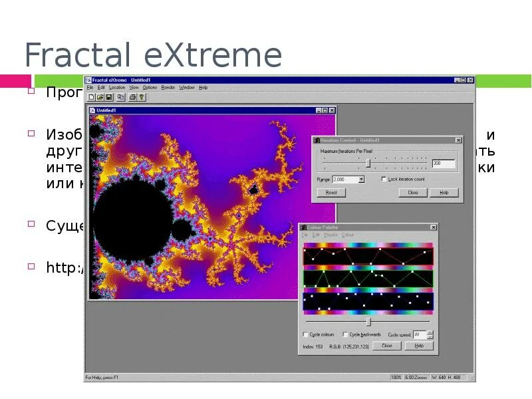Click the '6.00 Zooms' status bar entry
This screenshot has height=399, width=532.
pos(416,377)
